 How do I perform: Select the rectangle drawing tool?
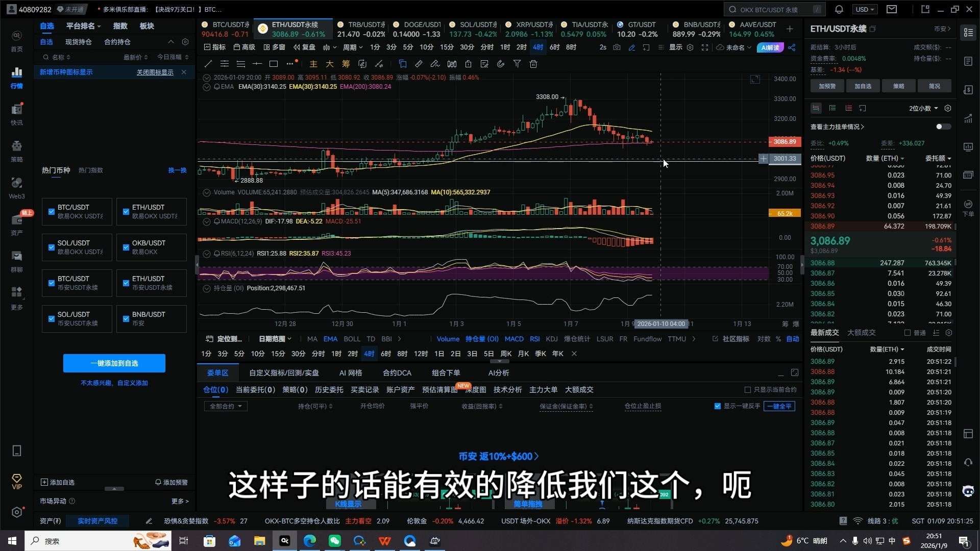(x=274, y=64)
